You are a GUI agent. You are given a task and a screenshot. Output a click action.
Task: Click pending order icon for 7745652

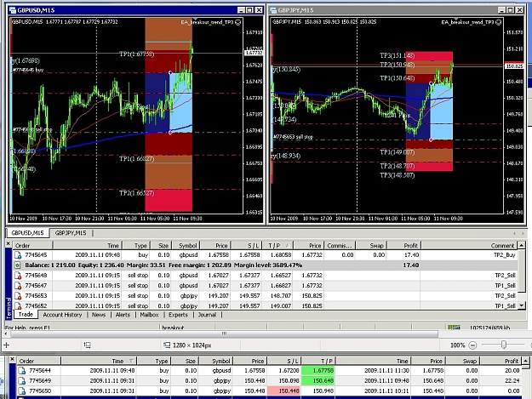point(18,305)
